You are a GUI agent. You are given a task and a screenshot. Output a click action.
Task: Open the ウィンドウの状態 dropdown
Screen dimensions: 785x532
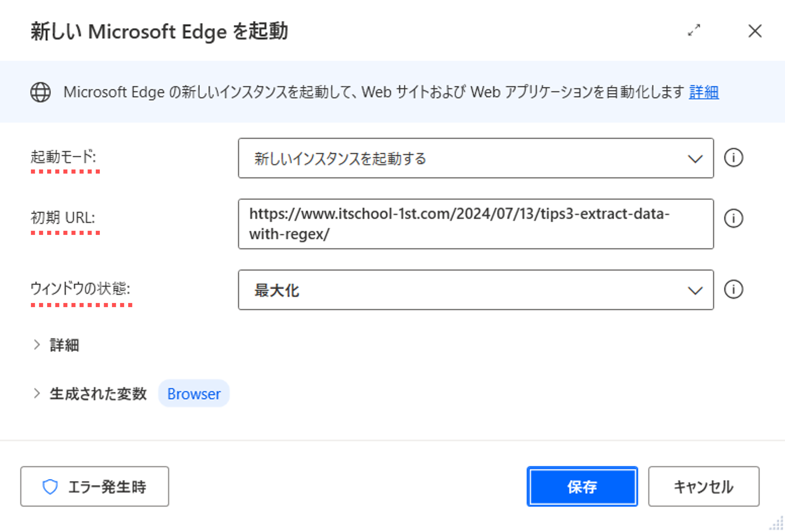[x=476, y=290]
